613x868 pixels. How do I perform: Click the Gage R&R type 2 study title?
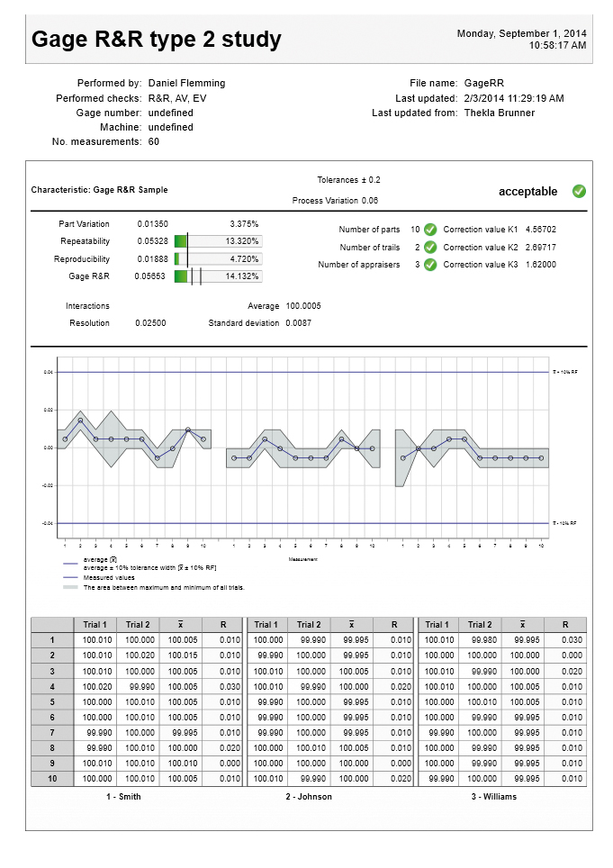click(157, 40)
